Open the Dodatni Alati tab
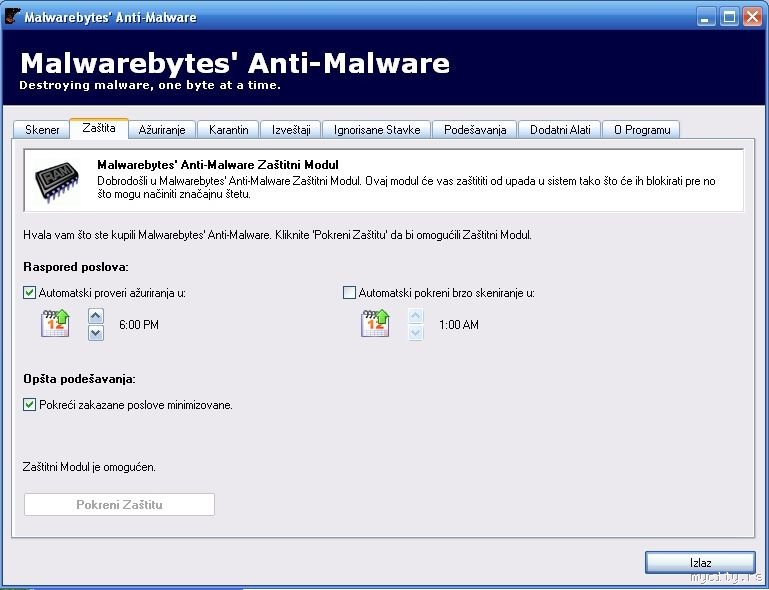 point(560,130)
